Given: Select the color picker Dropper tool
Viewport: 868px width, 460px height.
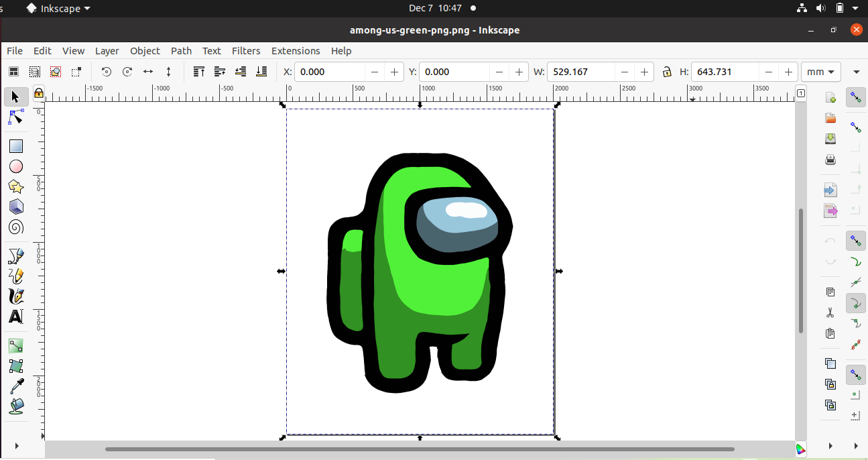Looking at the screenshot, I should coord(16,386).
